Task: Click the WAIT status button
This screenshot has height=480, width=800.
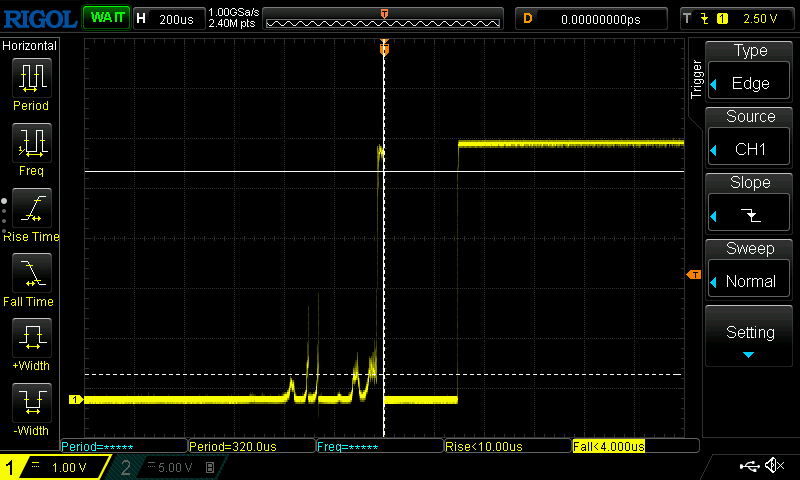Action: click(107, 18)
